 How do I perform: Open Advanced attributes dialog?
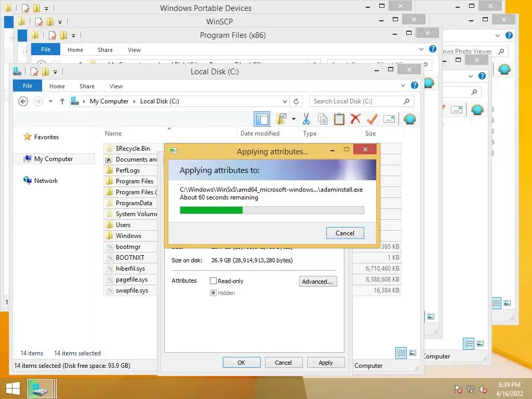tap(318, 281)
